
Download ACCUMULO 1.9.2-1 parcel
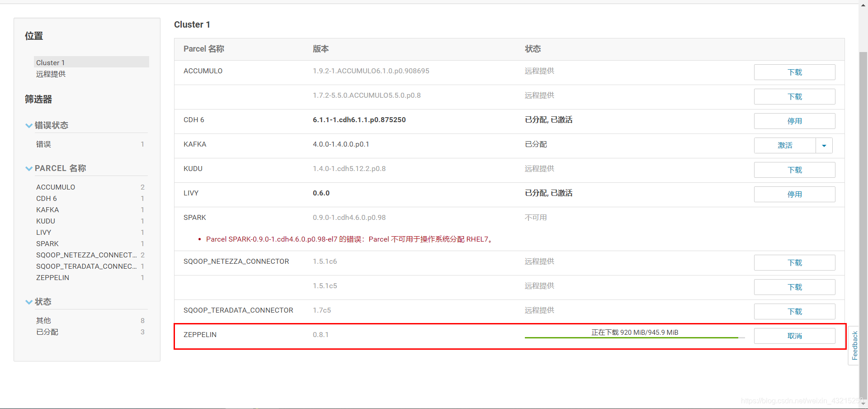[x=794, y=72]
